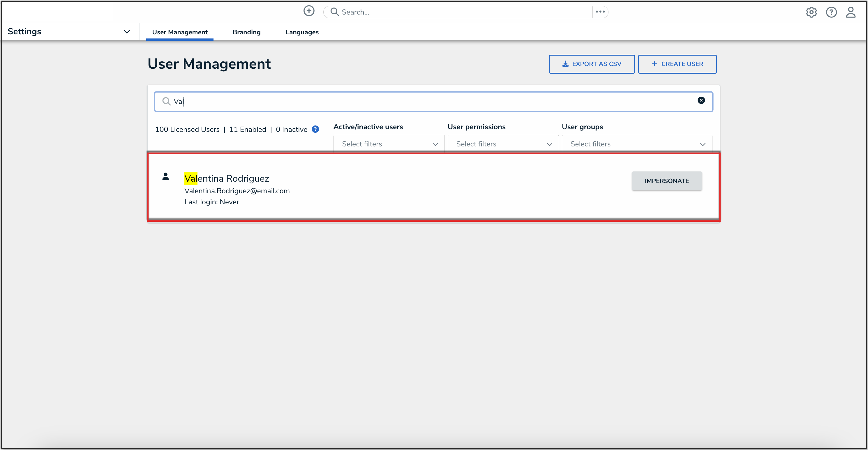Impersonate Valentina Rodriguez
The width and height of the screenshot is (868, 450).
(x=666, y=181)
